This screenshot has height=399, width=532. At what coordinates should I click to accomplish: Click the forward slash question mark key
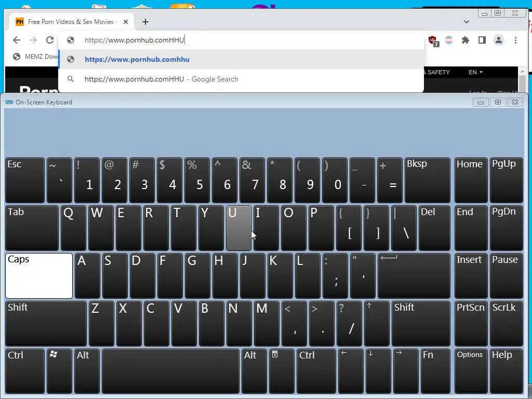(349, 323)
